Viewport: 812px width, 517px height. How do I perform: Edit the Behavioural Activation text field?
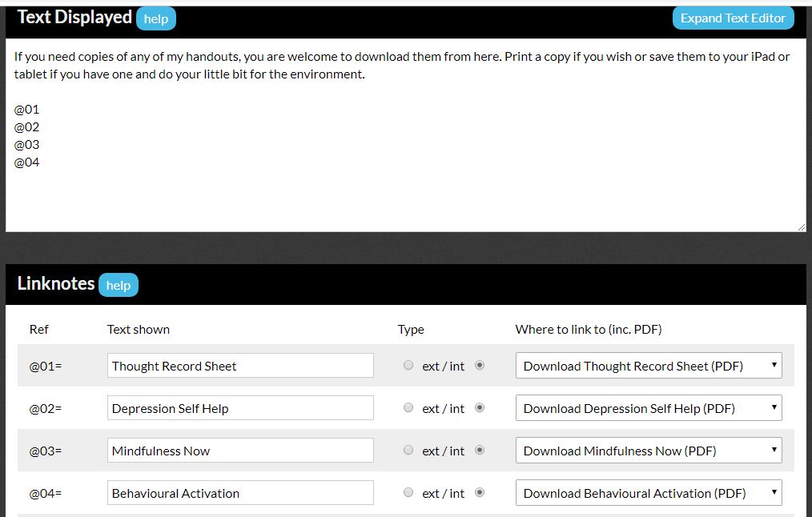point(240,493)
